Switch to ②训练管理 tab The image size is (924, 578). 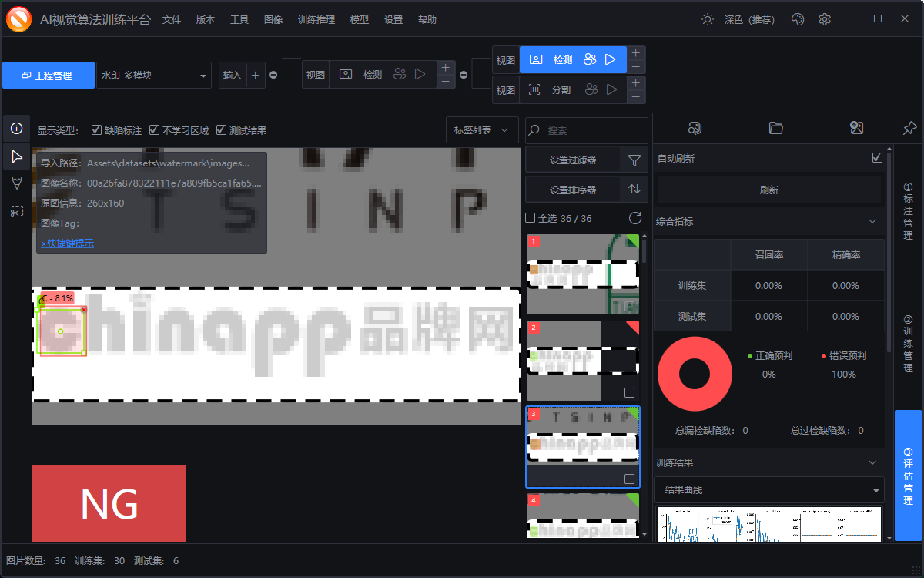(x=909, y=344)
